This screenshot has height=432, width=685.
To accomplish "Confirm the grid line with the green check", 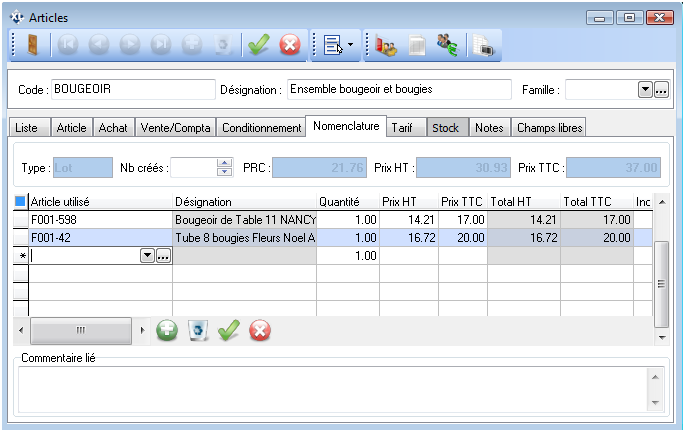I will tap(229, 330).
